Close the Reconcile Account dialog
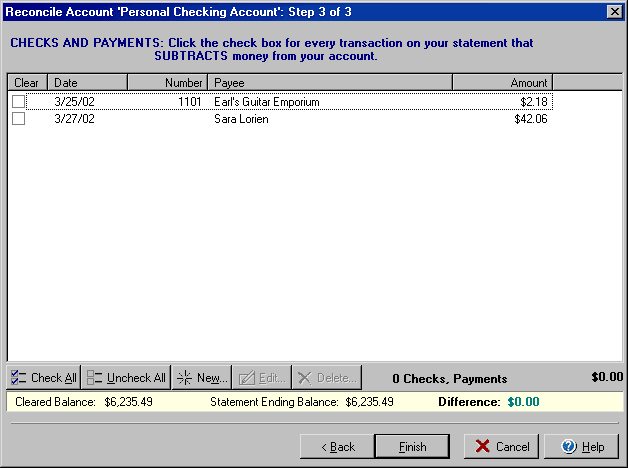Image resolution: width=628 pixels, height=468 pixels. tap(614, 11)
